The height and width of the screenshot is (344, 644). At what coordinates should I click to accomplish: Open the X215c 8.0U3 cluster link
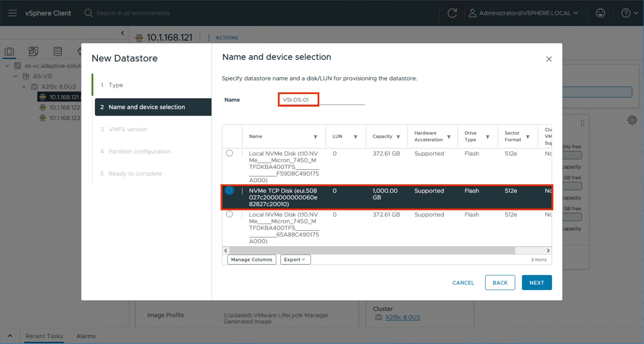[402, 317]
